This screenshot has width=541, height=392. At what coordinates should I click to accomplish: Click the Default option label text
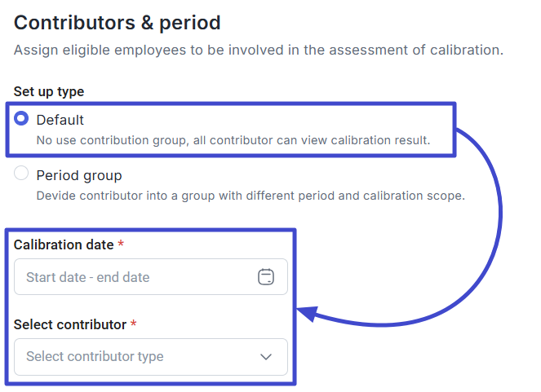coord(60,120)
